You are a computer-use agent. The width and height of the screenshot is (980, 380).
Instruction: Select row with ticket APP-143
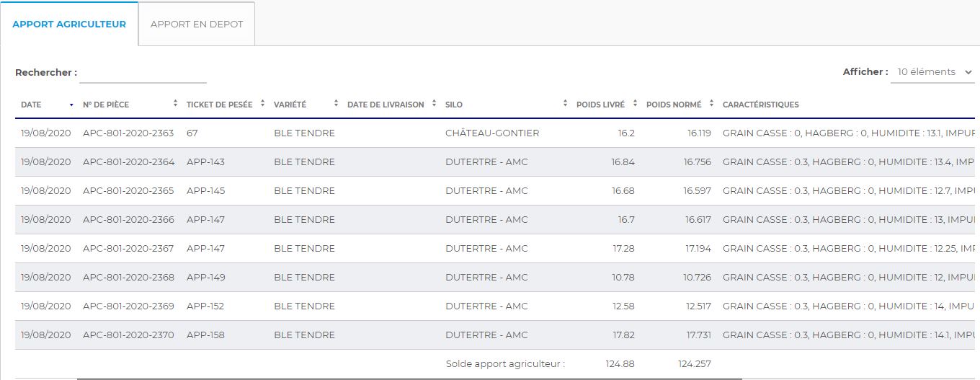(x=205, y=162)
